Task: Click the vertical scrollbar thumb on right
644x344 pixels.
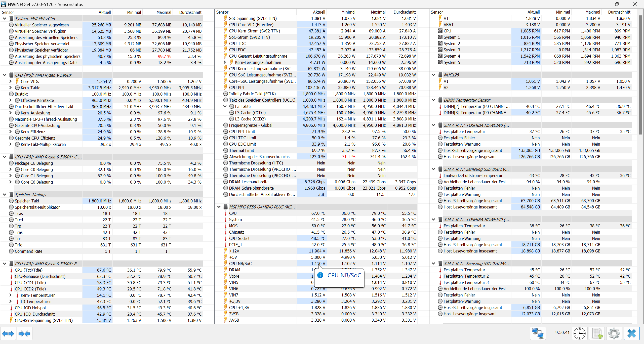Action: point(640,75)
